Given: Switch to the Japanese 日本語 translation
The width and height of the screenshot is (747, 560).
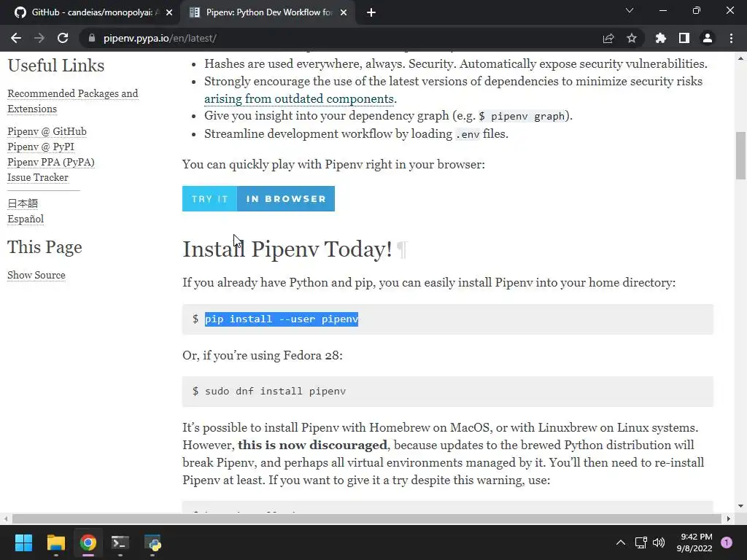Looking at the screenshot, I should coord(23,203).
